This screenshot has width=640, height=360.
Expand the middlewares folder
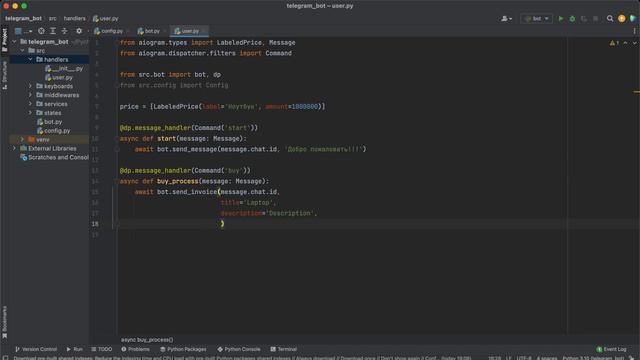(30, 95)
